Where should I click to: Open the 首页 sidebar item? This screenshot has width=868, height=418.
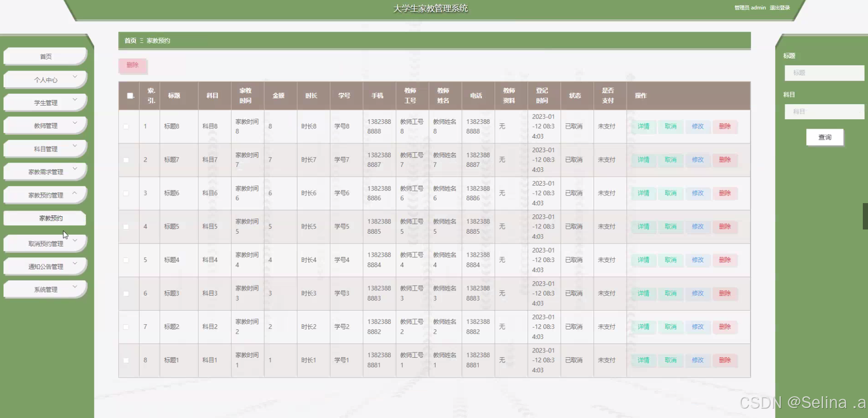45,57
